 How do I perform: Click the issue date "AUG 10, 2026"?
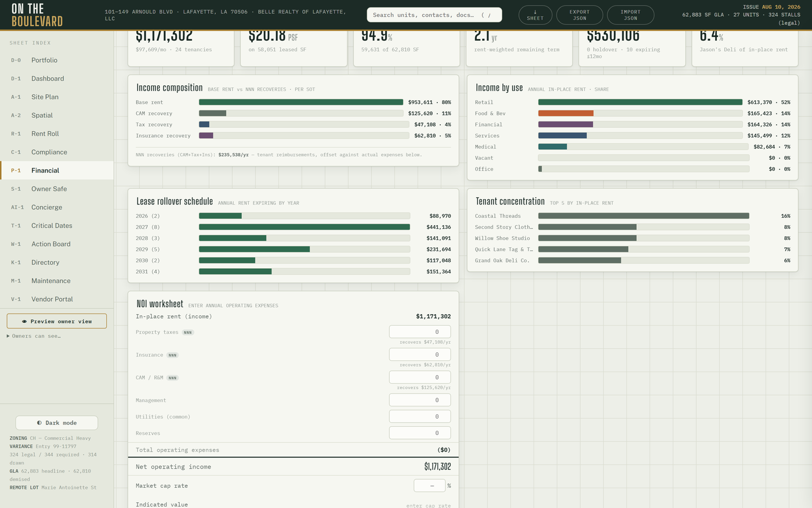pyautogui.click(x=781, y=7)
